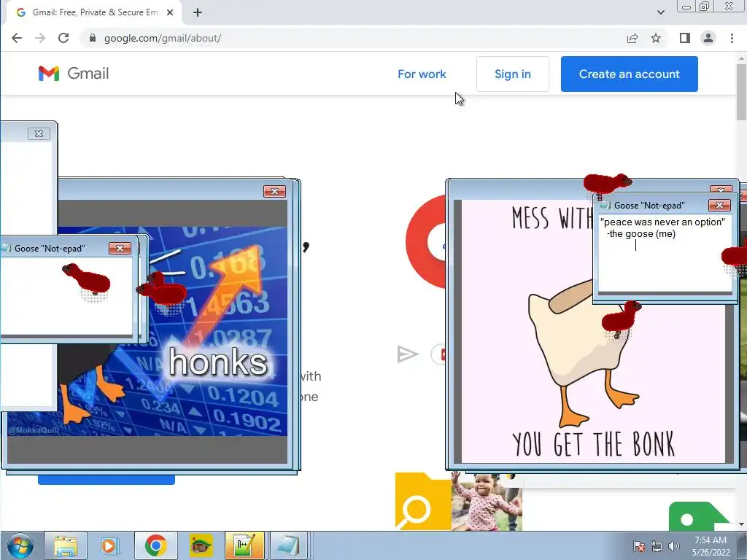This screenshot has height=560, width=747.
Task: Open the Windows Start button
Action: (x=20, y=545)
